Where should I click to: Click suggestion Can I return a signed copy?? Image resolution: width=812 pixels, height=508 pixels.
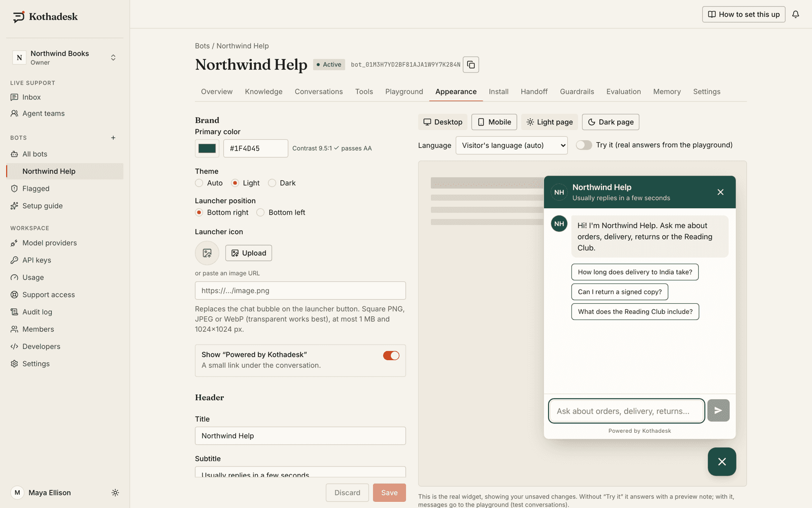(x=620, y=292)
